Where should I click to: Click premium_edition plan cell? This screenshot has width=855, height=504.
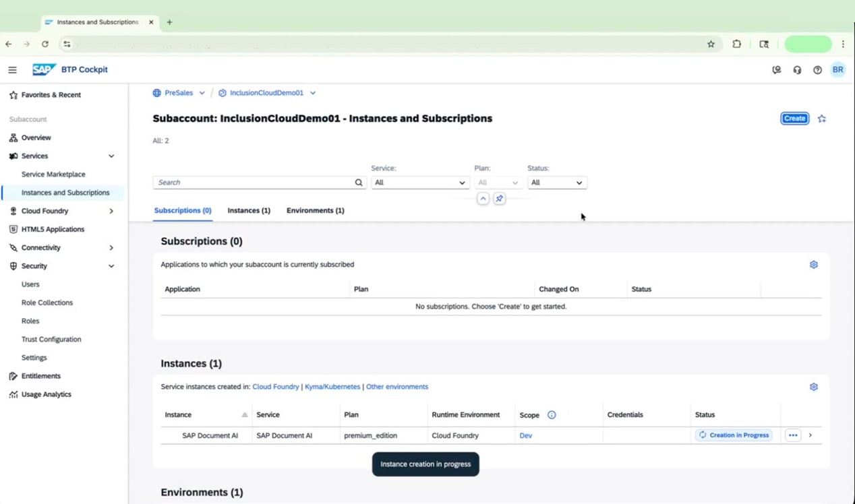coord(371,436)
